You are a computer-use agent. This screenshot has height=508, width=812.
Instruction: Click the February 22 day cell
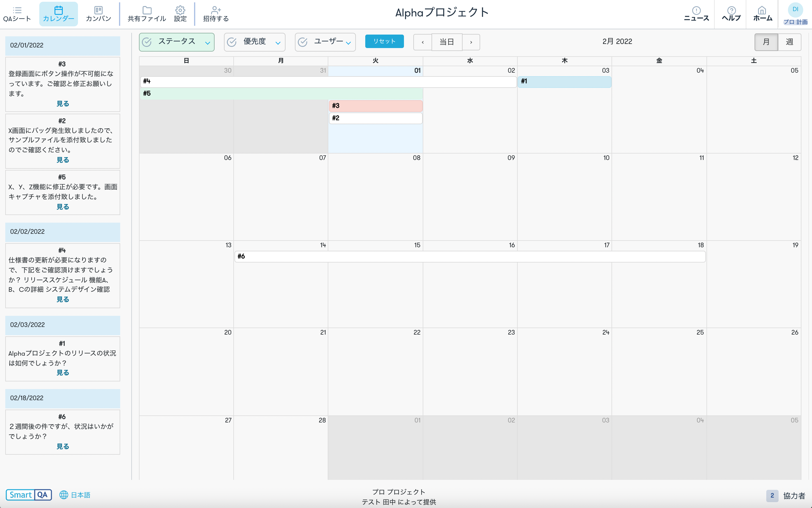point(376,371)
